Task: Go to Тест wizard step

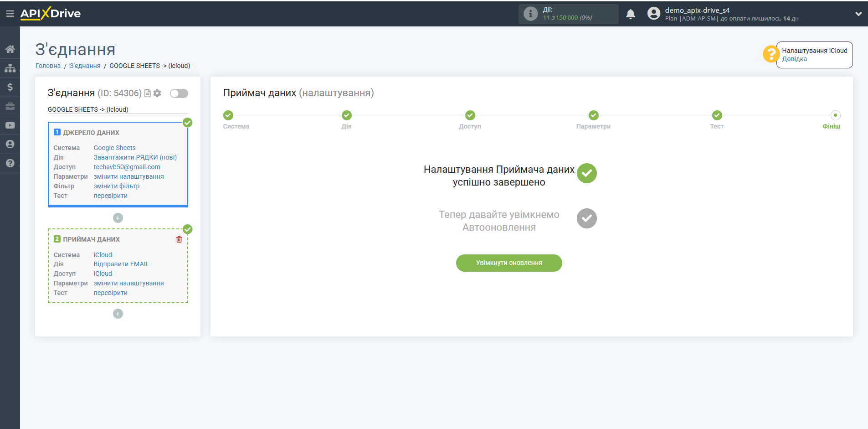Action: 717,115
